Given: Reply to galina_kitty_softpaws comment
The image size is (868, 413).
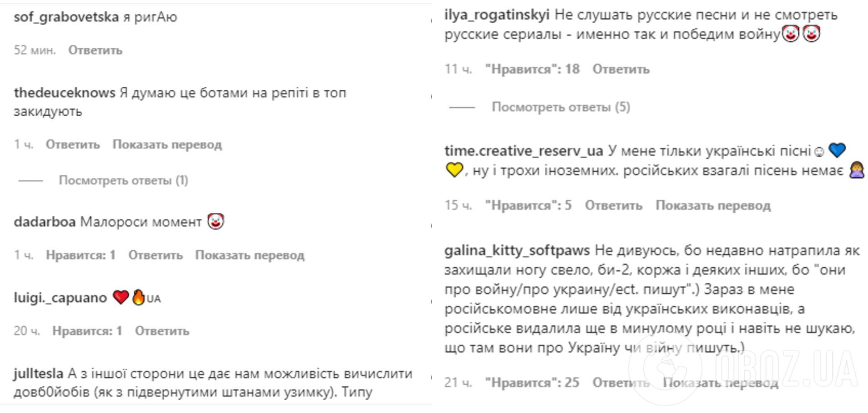Looking at the screenshot, I should pyautogui.click(x=621, y=383).
